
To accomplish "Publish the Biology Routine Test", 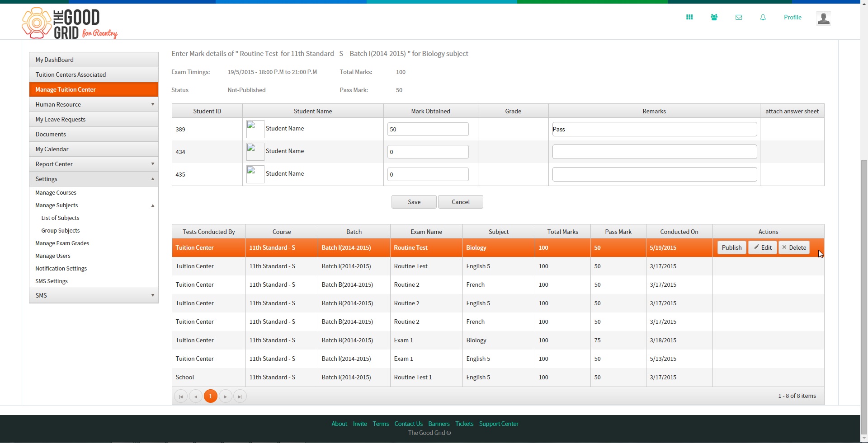I will [x=731, y=247].
